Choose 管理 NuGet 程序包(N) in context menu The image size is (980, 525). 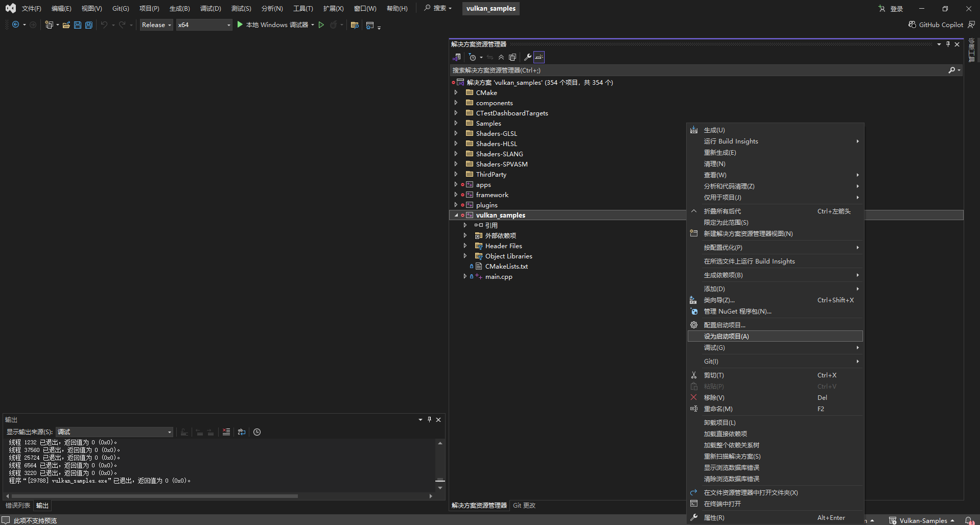point(775,311)
